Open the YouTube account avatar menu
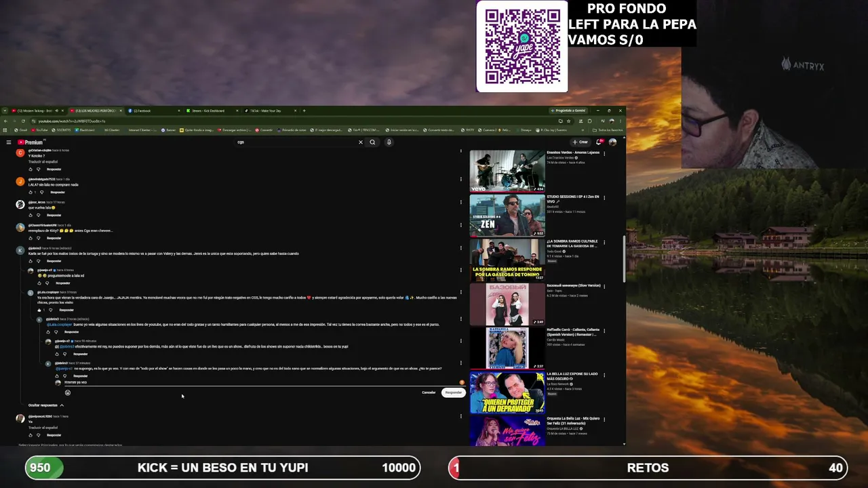The width and height of the screenshot is (868, 488). click(x=612, y=142)
